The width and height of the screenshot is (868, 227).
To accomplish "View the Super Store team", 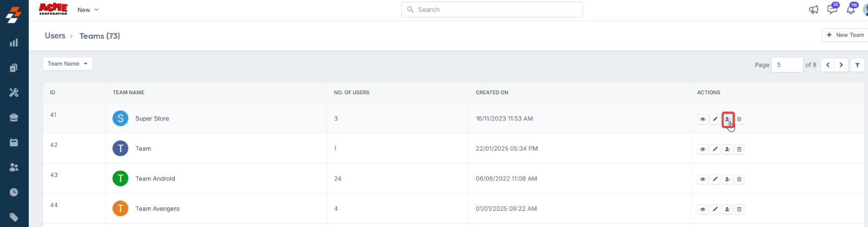I will point(703,119).
